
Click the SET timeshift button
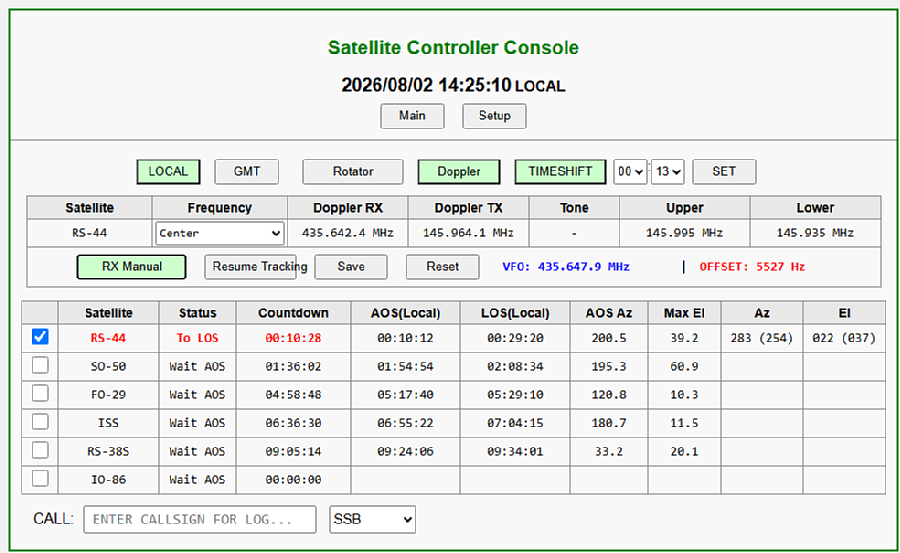tap(724, 172)
